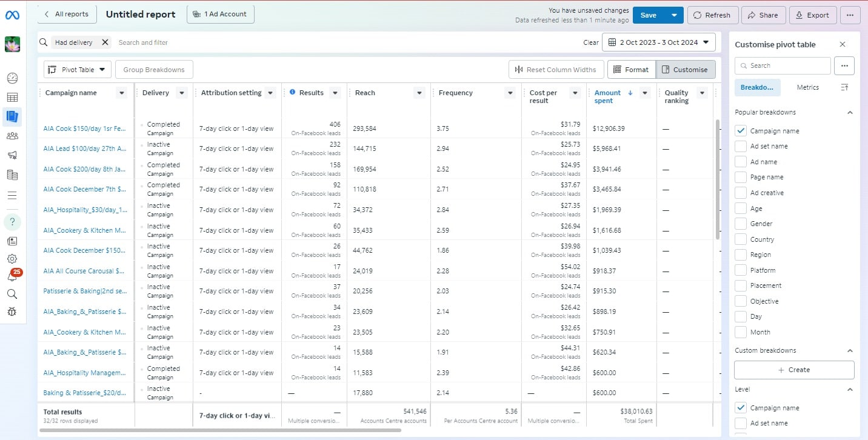Select the Breakdowns tab

point(757,87)
